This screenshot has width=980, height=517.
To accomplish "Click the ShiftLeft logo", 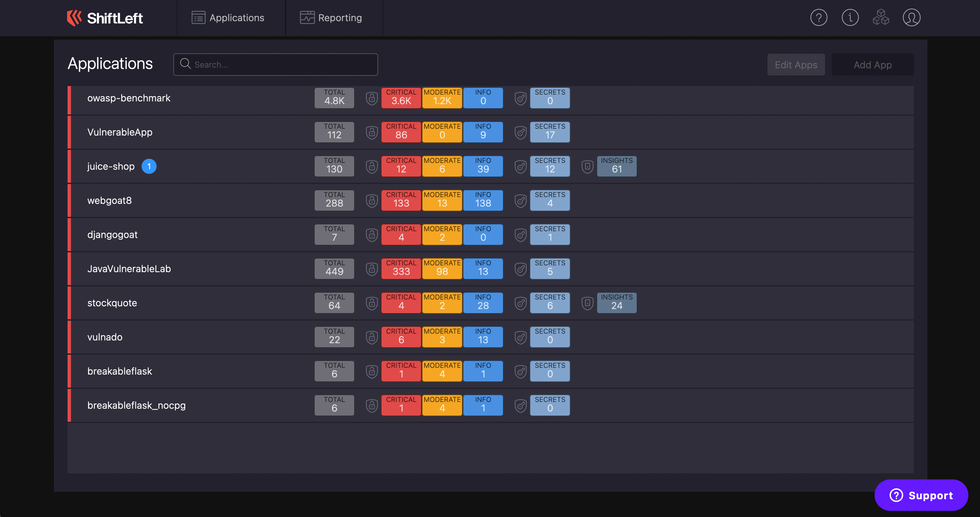I will (105, 18).
